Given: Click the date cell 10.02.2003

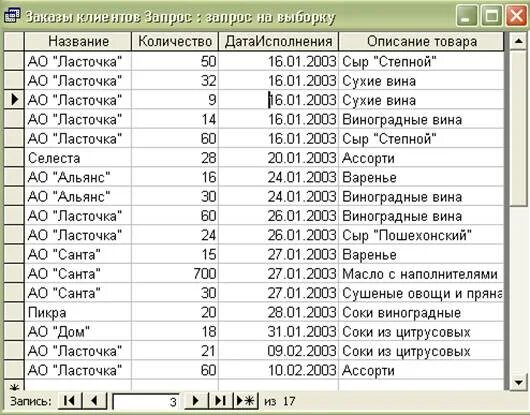Looking at the screenshot, I should tap(279, 370).
